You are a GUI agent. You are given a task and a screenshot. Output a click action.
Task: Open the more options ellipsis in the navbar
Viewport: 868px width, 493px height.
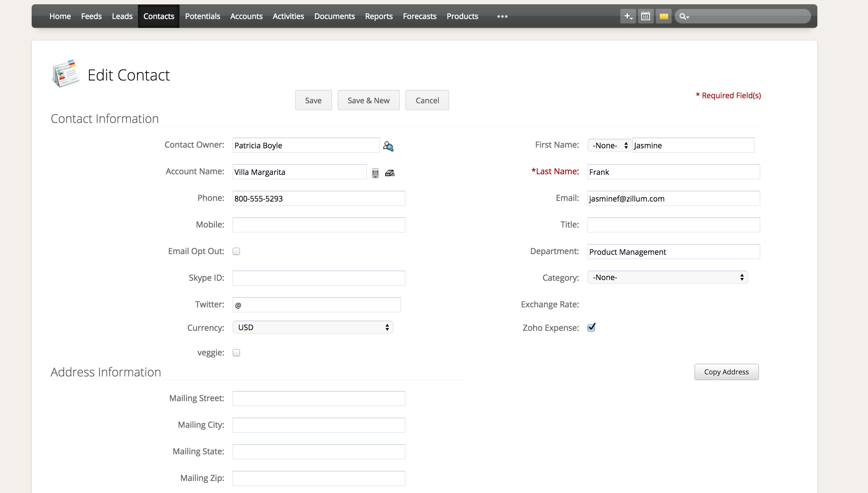[x=501, y=16]
